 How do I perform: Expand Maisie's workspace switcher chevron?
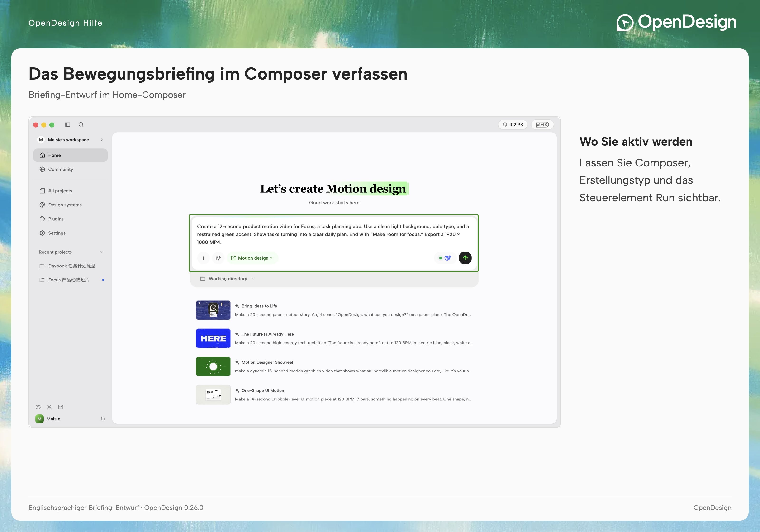coord(102,140)
